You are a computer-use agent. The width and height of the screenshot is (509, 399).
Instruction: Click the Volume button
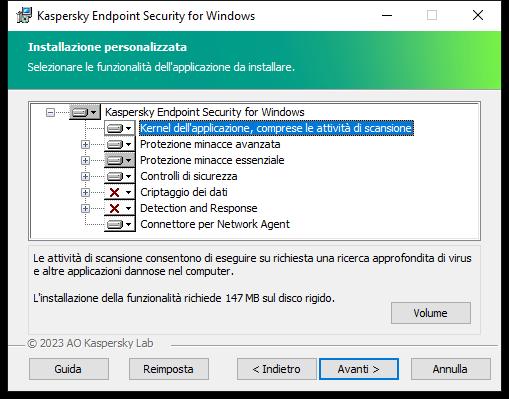(x=431, y=313)
